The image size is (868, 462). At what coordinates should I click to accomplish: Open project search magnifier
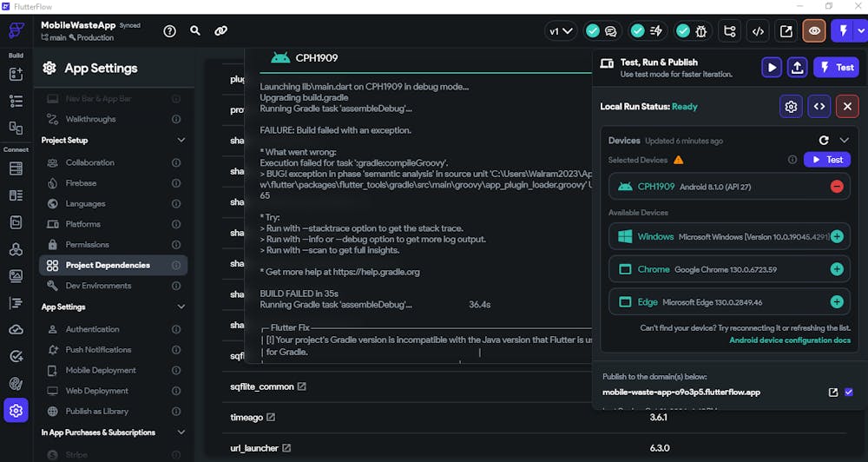point(195,31)
